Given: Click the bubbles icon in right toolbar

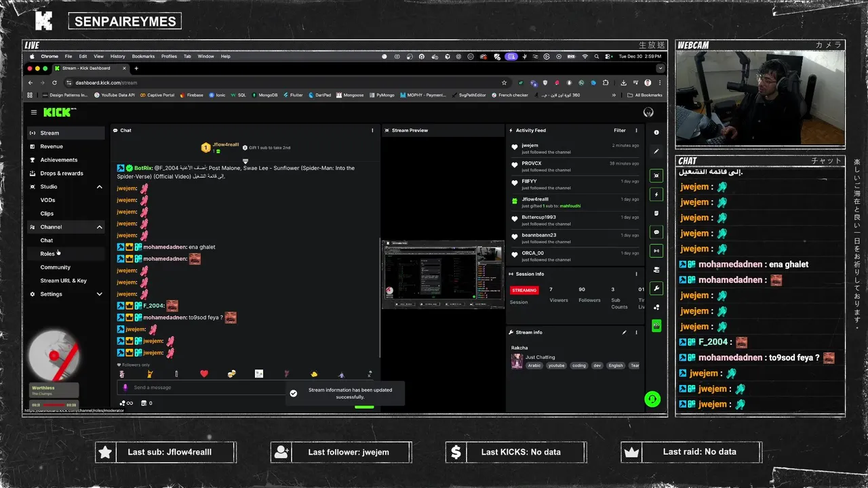Looking at the screenshot, I should click(656, 307).
